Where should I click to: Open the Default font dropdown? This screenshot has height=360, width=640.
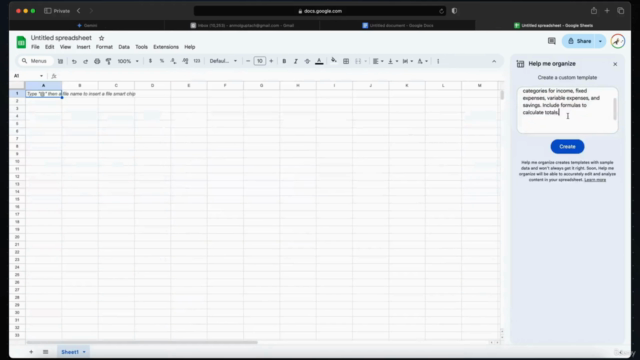223,61
